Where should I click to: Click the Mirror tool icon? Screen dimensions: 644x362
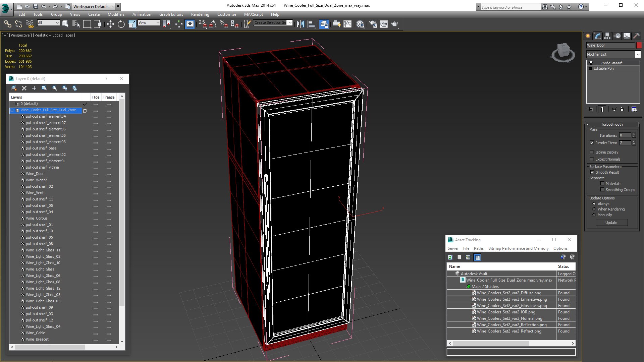300,24
